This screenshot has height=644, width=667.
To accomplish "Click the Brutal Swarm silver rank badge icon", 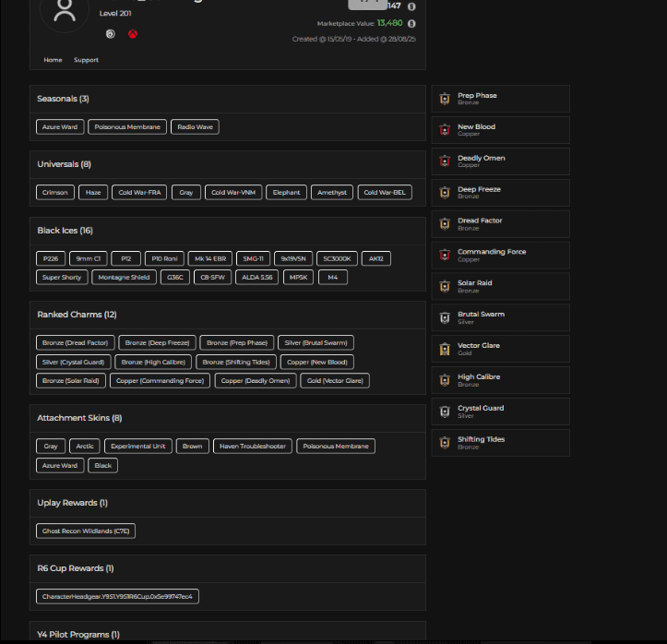I will pyautogui.click(x=445, y=317).
